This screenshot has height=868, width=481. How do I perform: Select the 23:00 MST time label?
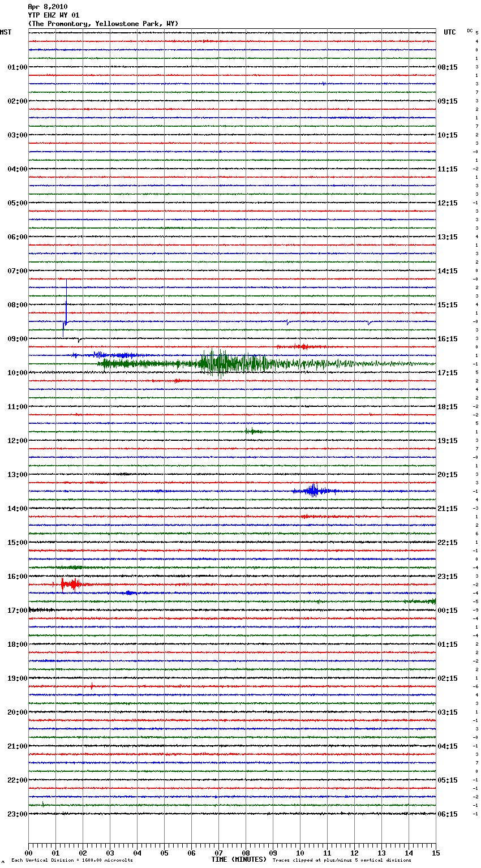tap(18, 814)
